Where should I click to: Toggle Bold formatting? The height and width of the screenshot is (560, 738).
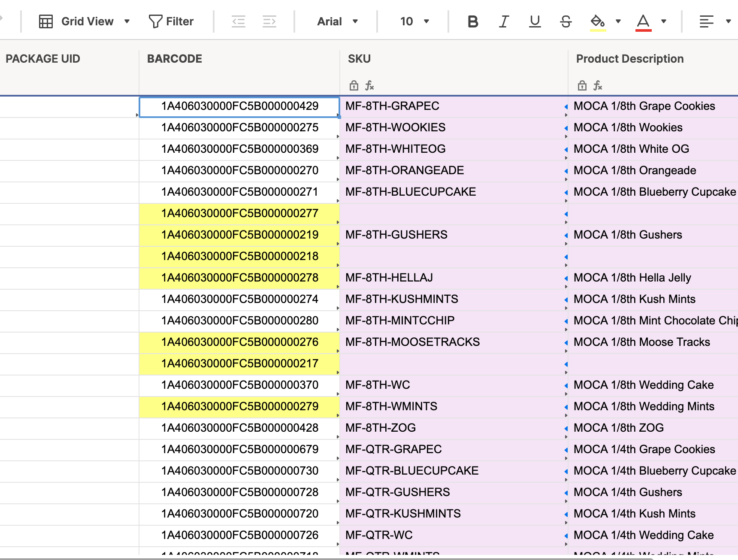click(x=473, y=21)
